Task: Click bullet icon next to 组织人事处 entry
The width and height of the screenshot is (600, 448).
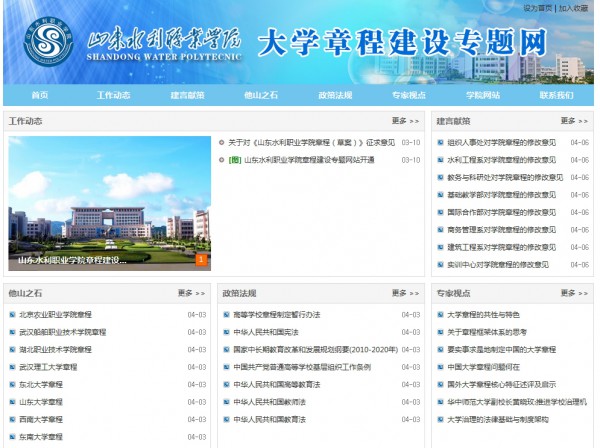Action: pos(439,142)
